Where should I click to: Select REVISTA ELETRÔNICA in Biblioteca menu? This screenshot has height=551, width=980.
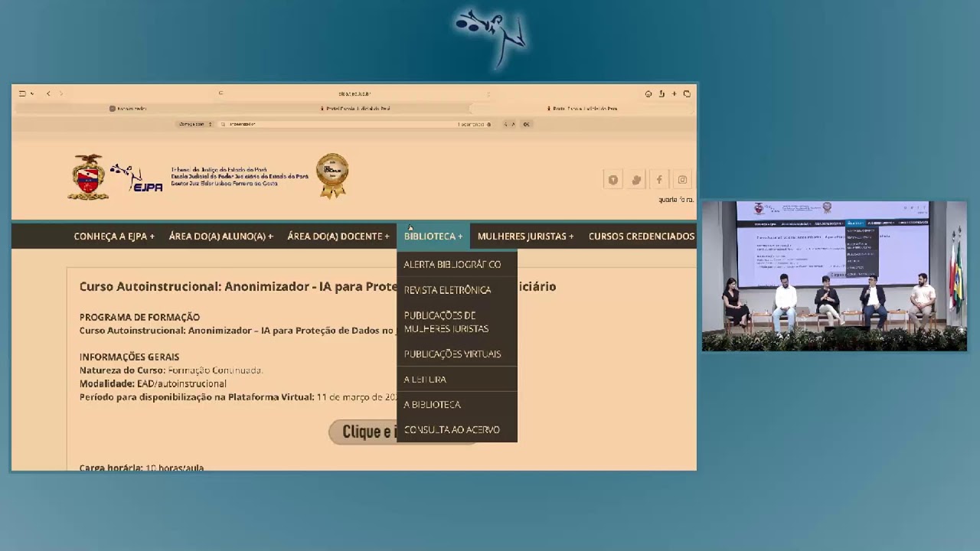(x=457, y=290)
